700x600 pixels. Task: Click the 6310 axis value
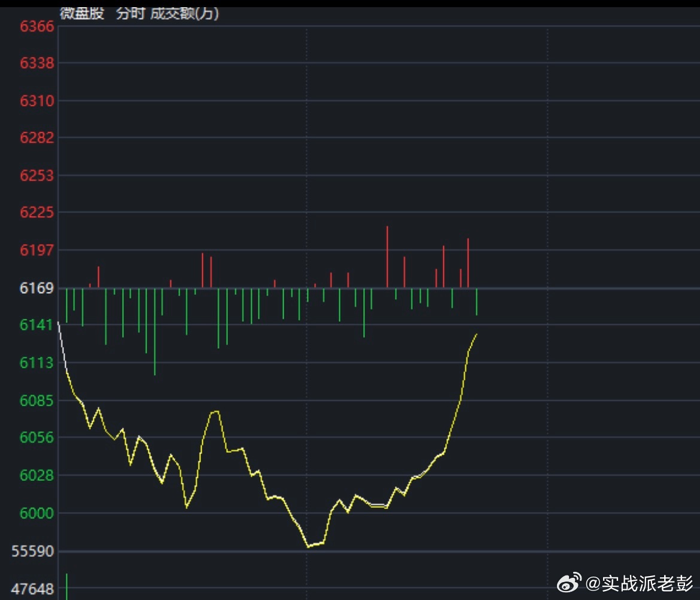pos(37,101)
